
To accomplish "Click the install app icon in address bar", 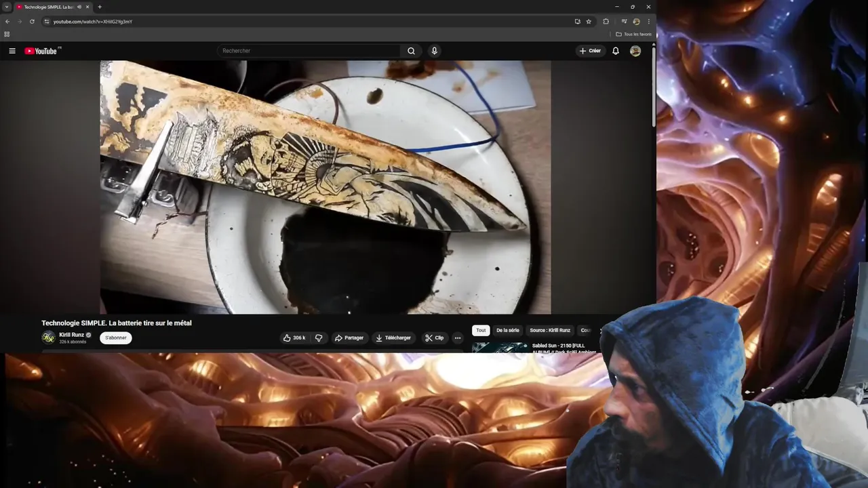I will (x=577, y=22).
